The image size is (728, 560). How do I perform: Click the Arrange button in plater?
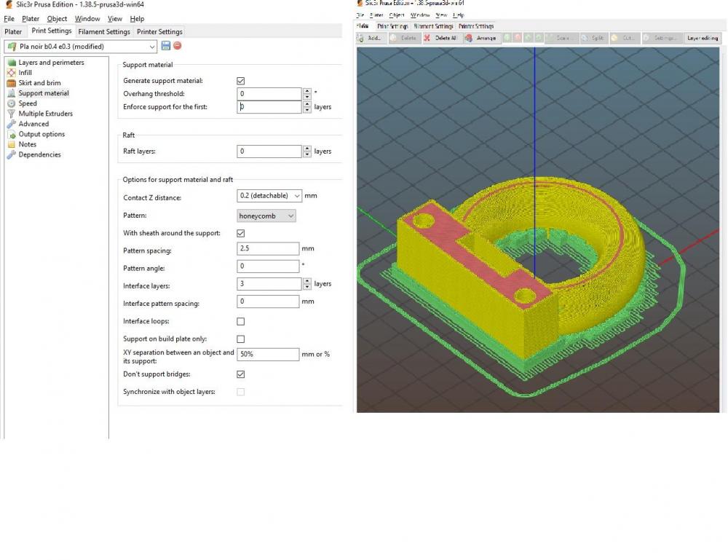click(481, 38)
